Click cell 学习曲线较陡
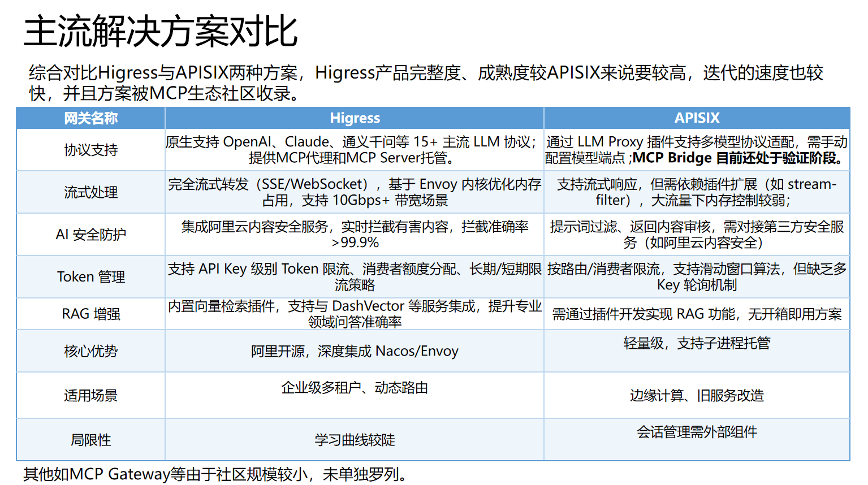 tap(355, 440)
